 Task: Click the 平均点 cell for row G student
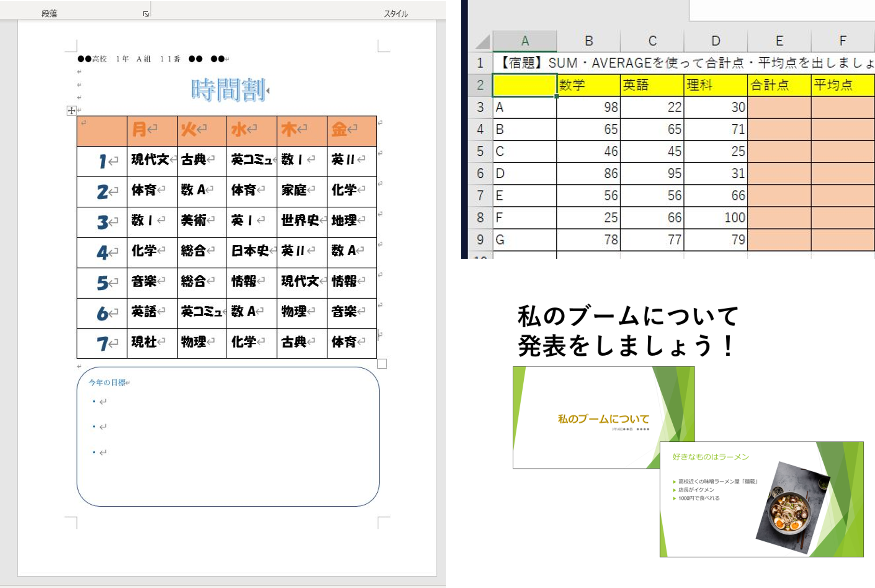coord(843,240)
